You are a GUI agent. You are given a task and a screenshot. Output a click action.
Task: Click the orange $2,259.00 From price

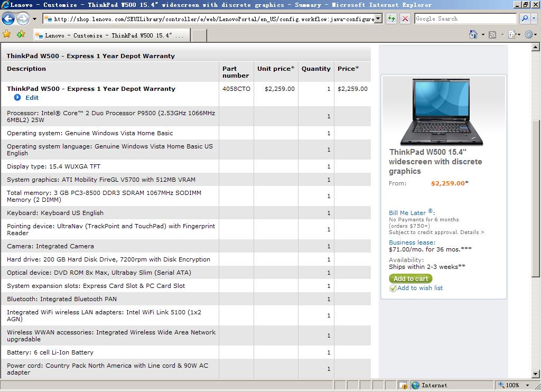pyautogui.click(x=448, y=183)
